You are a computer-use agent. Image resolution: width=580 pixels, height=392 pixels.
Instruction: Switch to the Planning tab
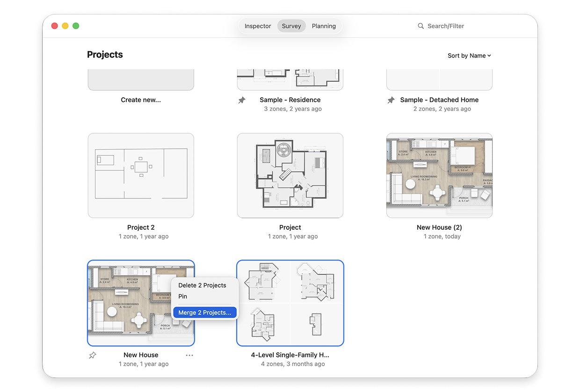[x=324, y=26]
